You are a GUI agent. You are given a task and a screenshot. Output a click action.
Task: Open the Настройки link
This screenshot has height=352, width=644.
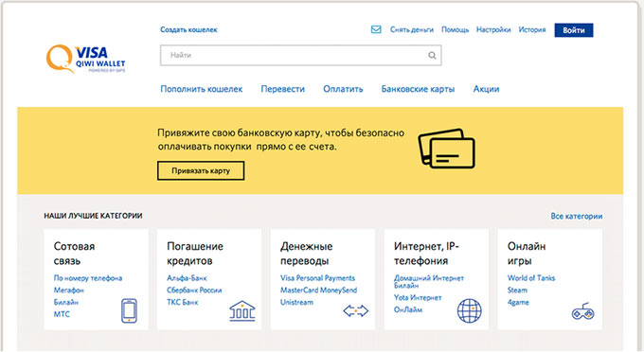point(493,29)
